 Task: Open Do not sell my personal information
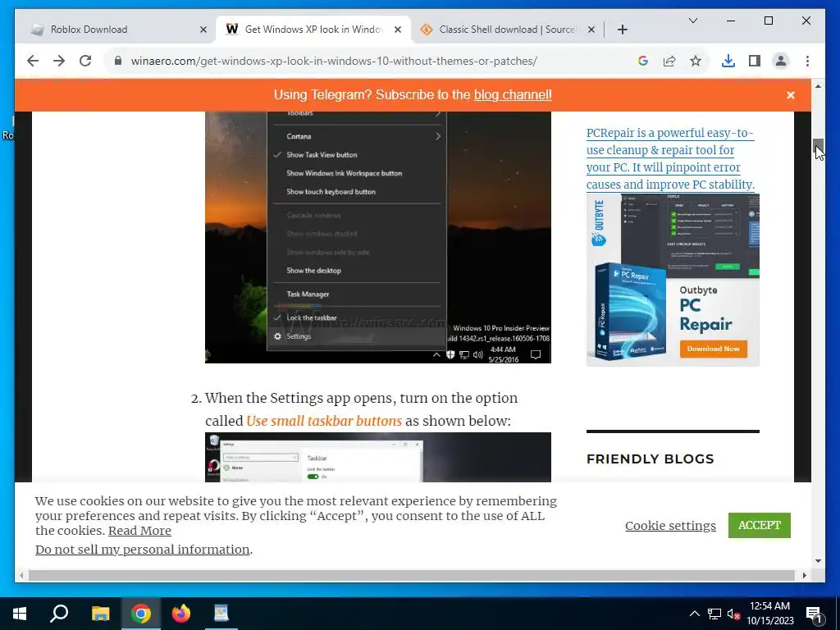(x=143, y=550)
